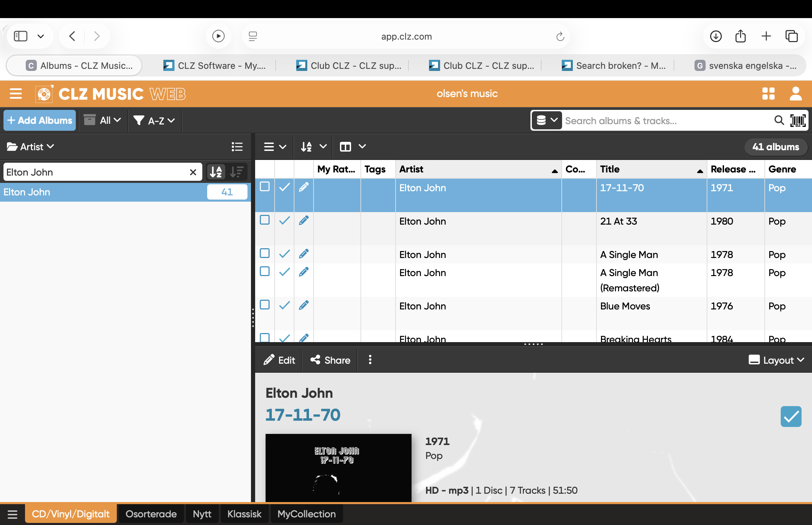
Task: Click the Share button
Action: coord(330,360)
